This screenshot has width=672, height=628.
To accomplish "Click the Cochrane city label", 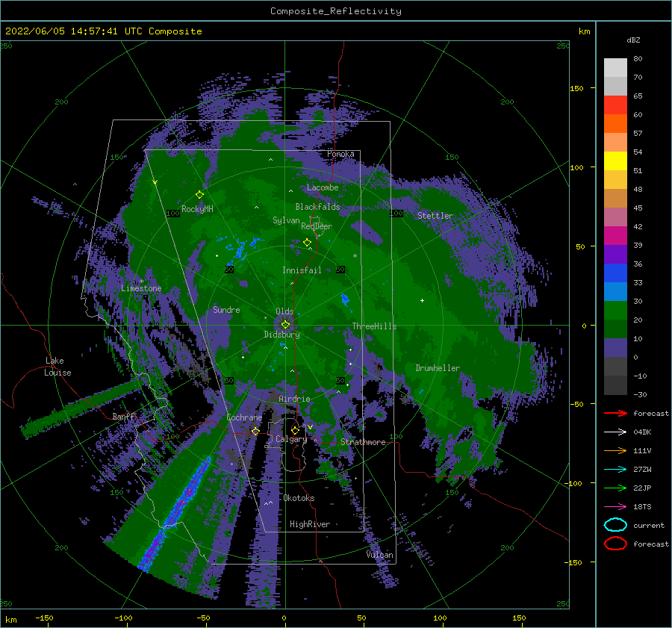I will point(244,417).
